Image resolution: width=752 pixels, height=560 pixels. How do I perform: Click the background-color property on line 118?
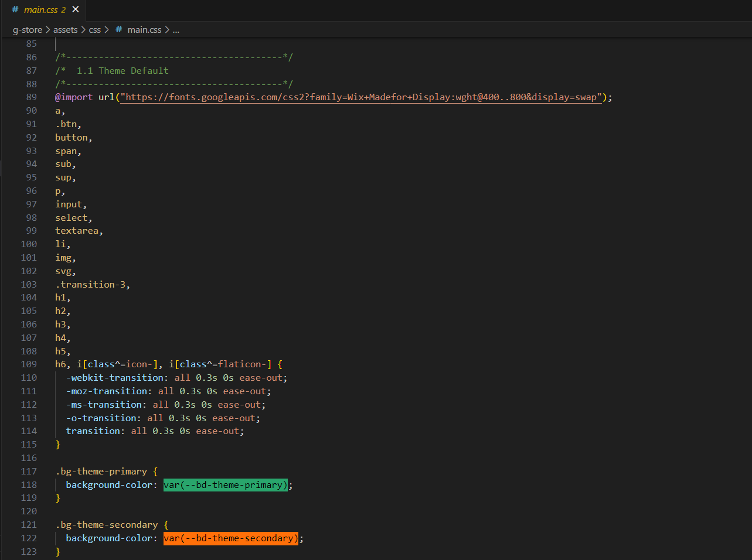[109, 485]
